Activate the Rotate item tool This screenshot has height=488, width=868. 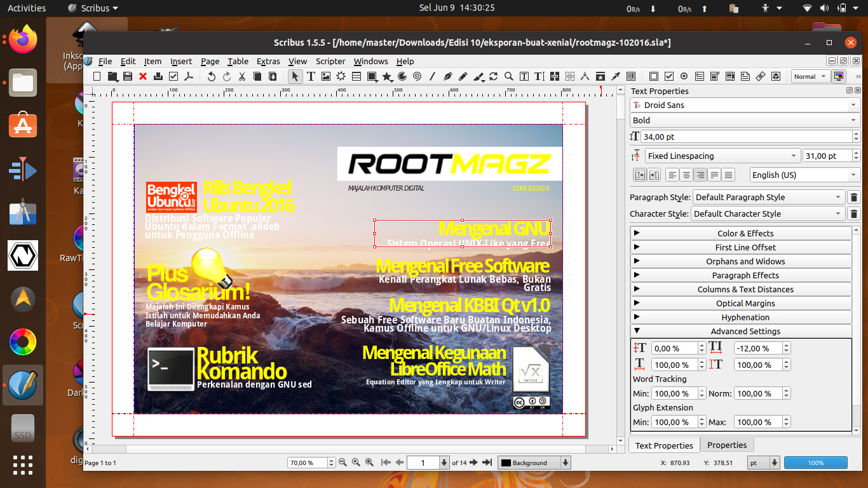point(494,76)
